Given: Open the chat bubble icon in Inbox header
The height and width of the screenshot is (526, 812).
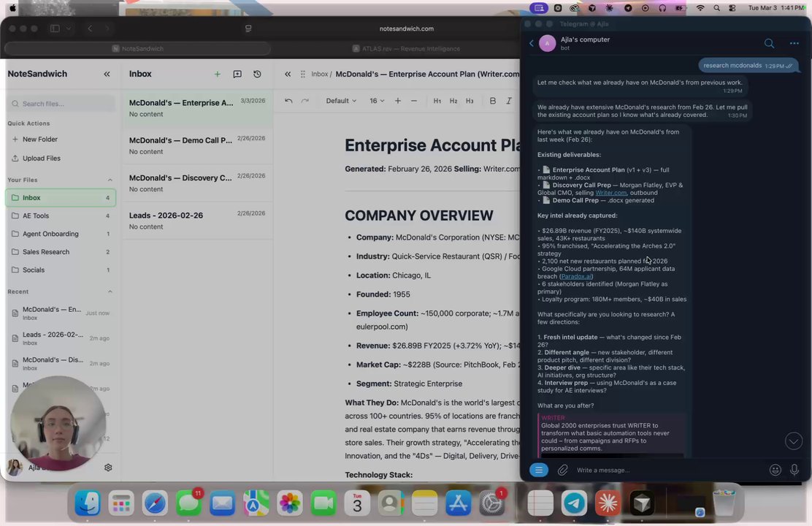Looking at the screenshot, I should point(237,74).
